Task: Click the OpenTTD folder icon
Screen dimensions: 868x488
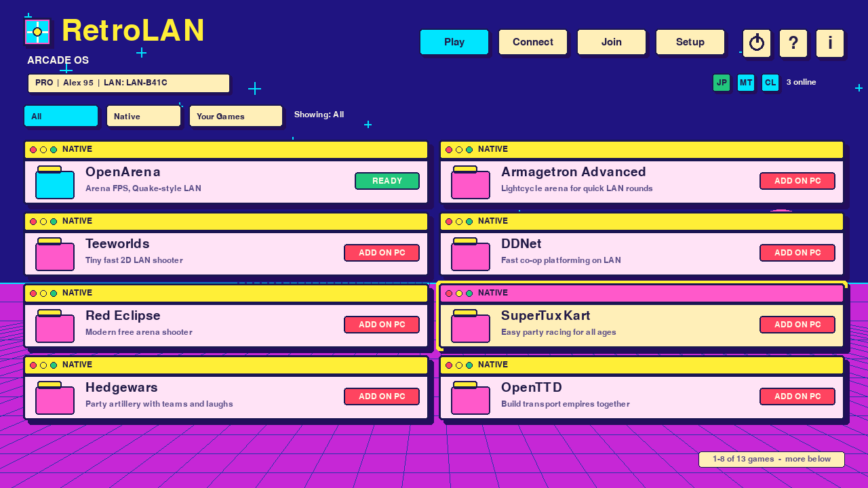Action: [471, 398]
